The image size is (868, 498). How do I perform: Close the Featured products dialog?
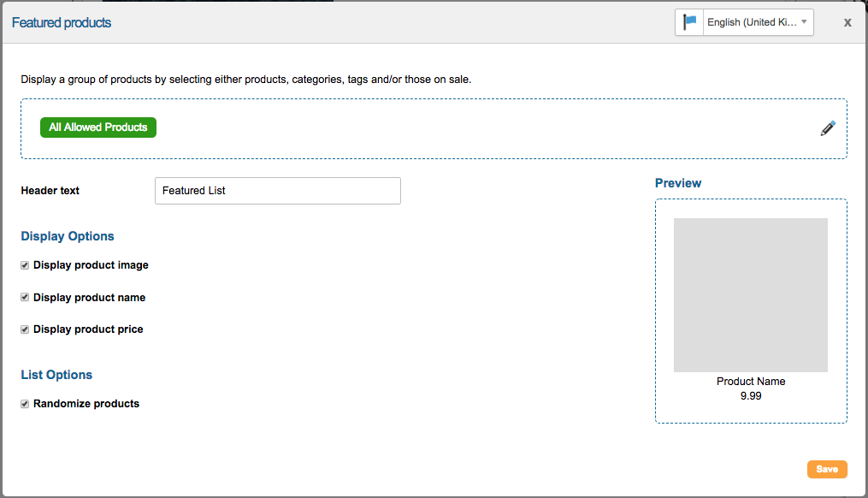click(x=847, y=22)
